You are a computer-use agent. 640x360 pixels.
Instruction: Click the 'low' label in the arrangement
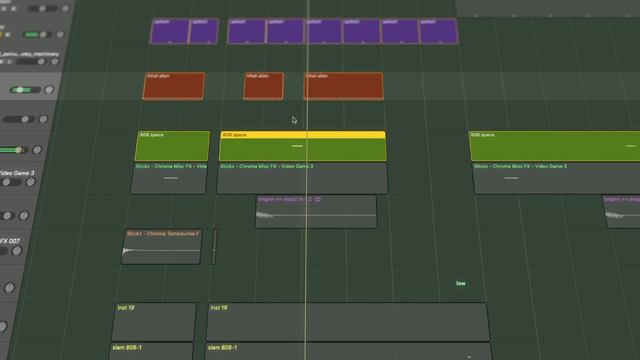point(461,283)
